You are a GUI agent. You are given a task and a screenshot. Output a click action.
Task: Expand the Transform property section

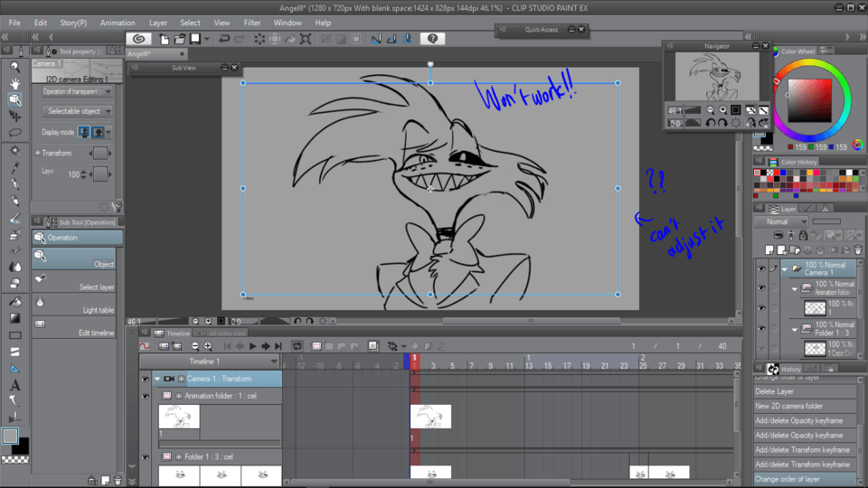coord(38,153)
